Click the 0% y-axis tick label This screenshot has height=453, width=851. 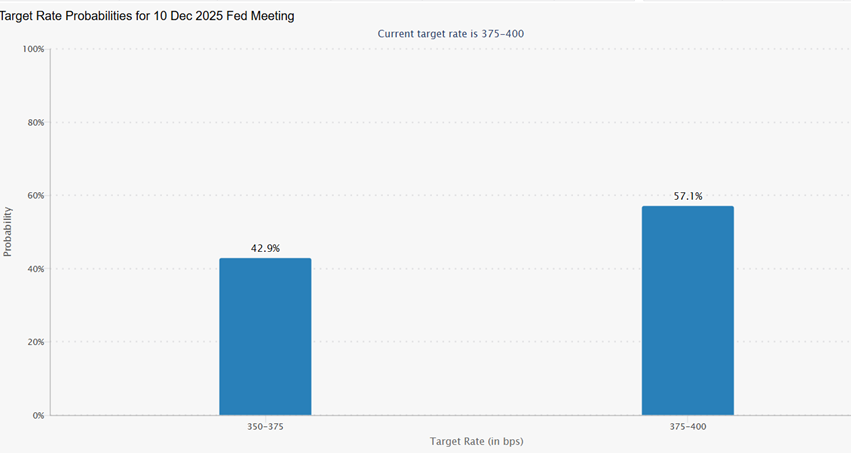37,415
